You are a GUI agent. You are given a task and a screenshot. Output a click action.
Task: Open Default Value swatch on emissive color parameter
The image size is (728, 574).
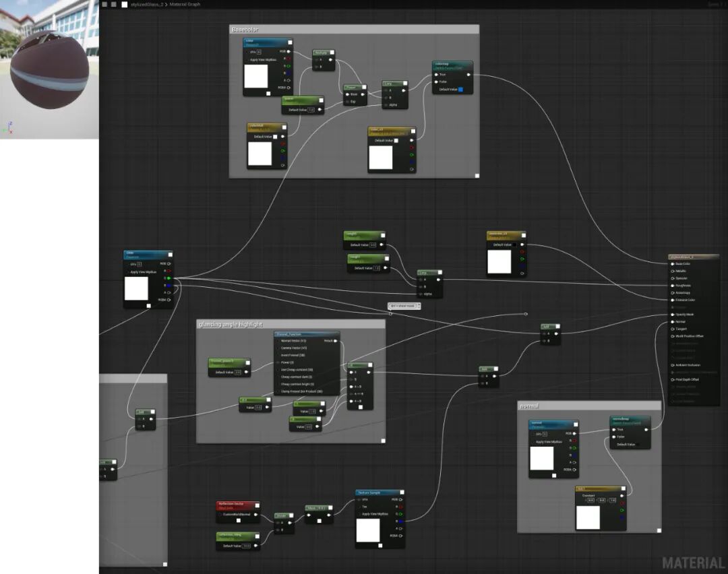tap(514, 245)
